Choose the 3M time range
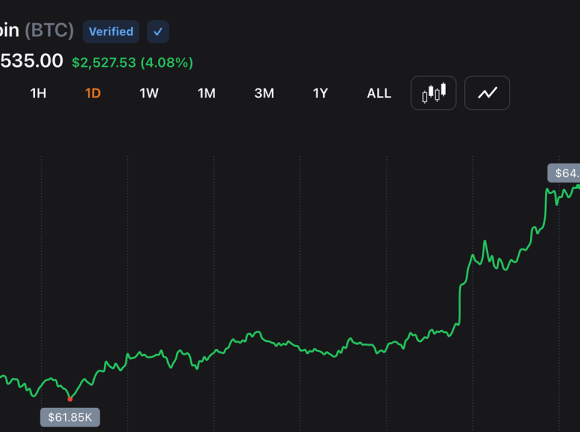The image size is (580, 432). (x=264, y=93)
